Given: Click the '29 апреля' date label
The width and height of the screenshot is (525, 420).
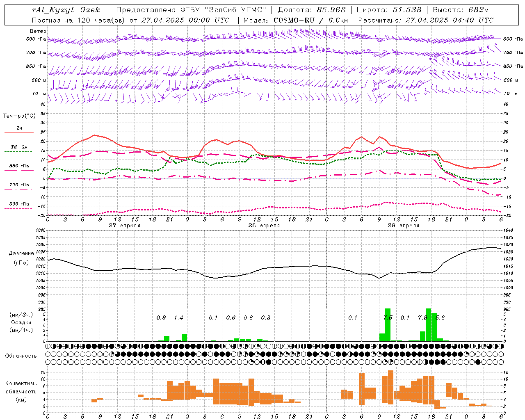Looking at the screenshot, I should click(404, 226).
